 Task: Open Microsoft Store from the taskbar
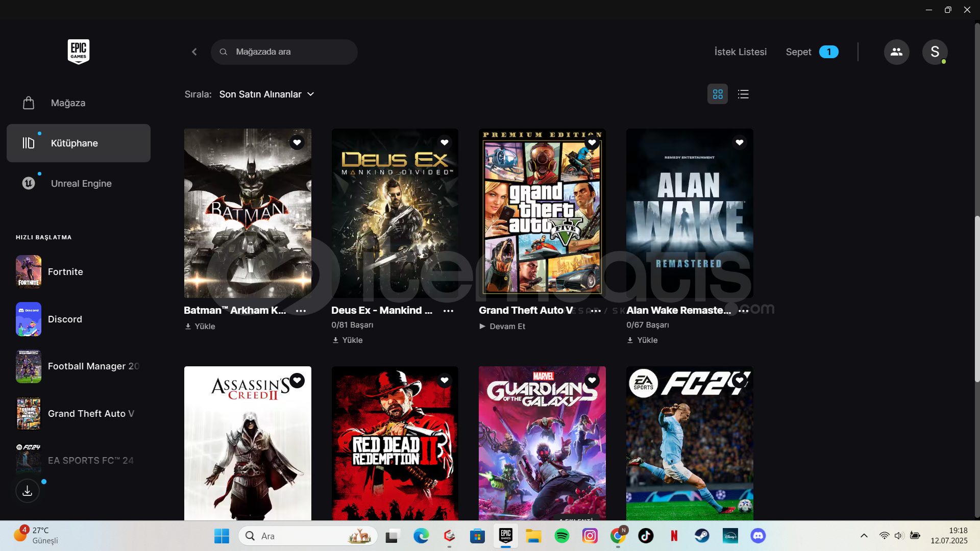click(477, 536)
